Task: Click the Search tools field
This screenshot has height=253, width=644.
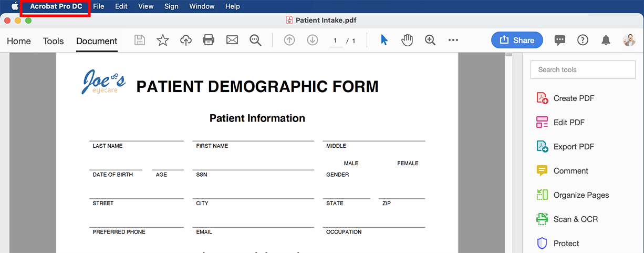Action: pos(583,69)
